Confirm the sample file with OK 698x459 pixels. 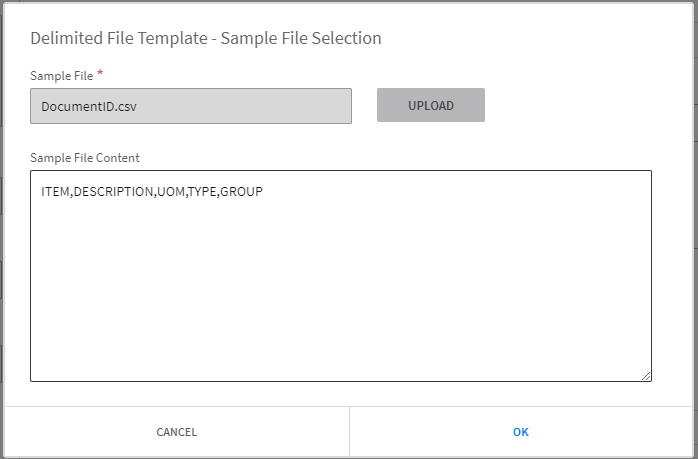point(520,432)
